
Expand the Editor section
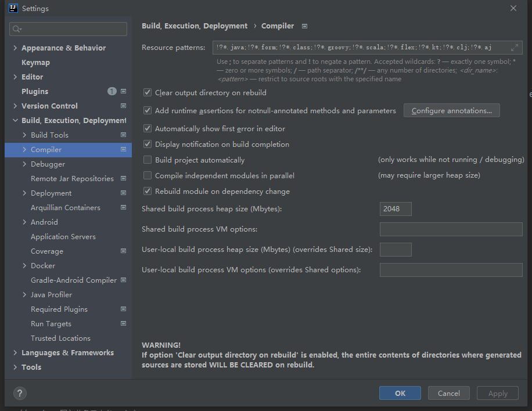pos(15,77)
